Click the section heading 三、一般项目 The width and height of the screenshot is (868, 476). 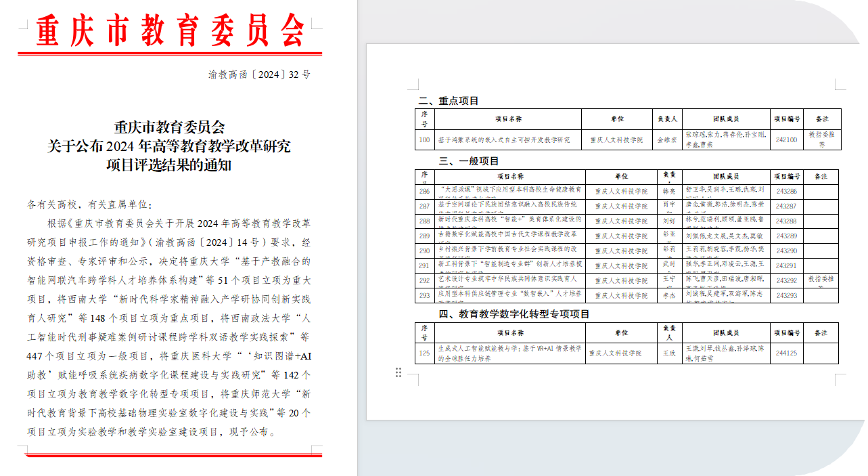pyautogui.click(x=469, y=161)
